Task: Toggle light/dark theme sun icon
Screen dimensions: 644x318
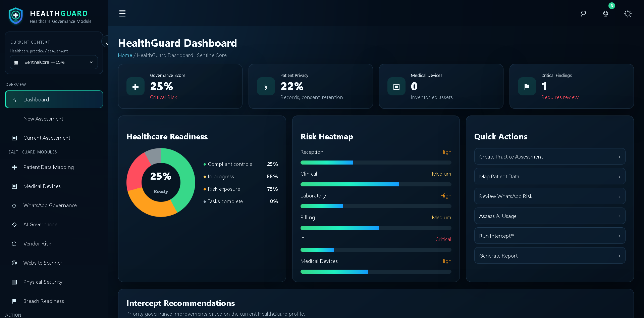Action: coord(628,13)
